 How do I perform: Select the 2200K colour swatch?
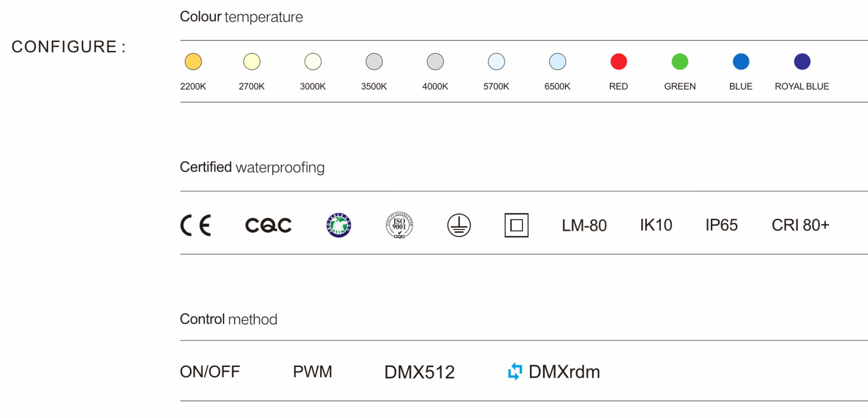pos(193,62)
